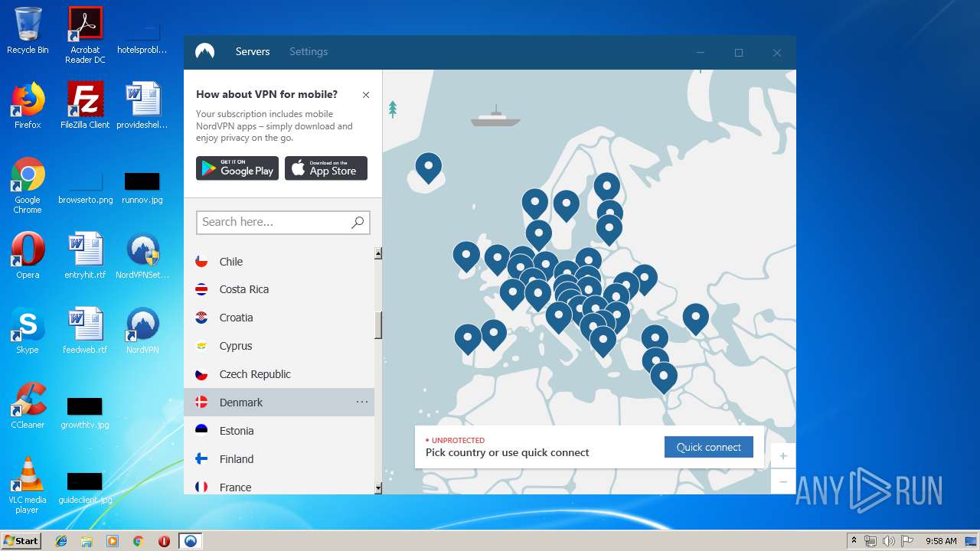Image resolution: width=980 pixels, height=551 pixels.
Task: Open the NordVPNSetup installer desktop icon
Action: [142, 256]
